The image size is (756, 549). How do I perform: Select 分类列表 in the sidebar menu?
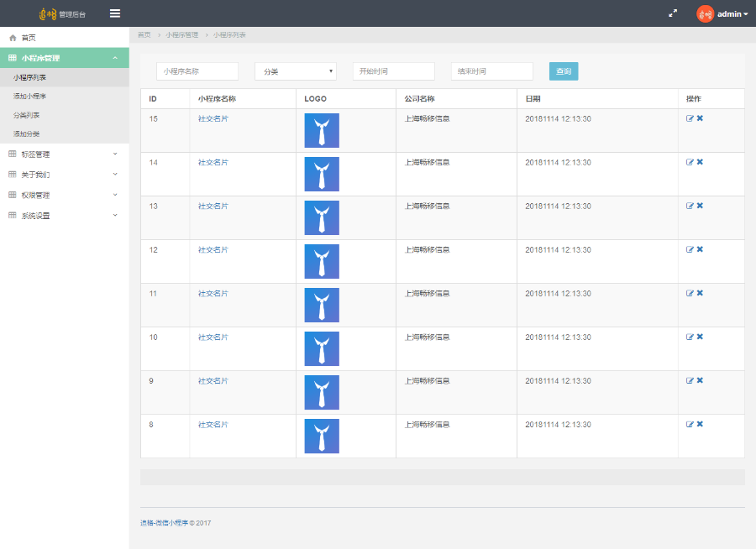tap(28, 113)
